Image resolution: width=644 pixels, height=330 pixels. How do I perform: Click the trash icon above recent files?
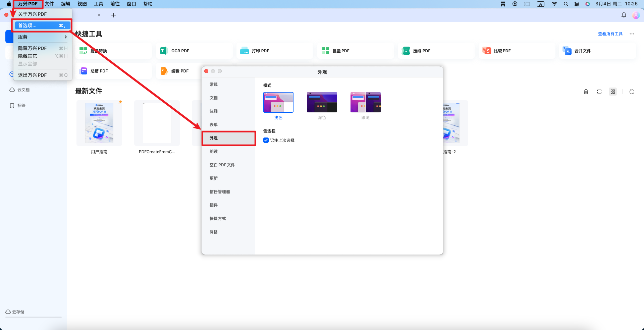[586, 92]
